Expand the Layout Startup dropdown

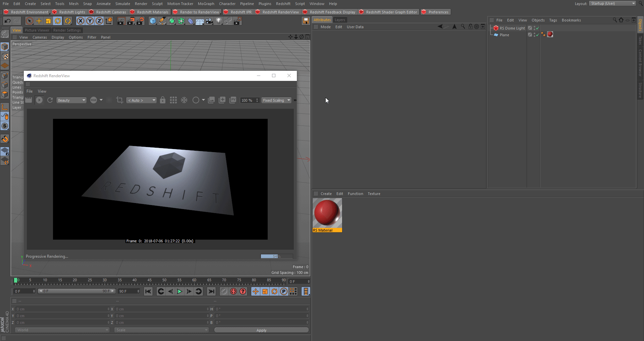[x=612, y=3]
